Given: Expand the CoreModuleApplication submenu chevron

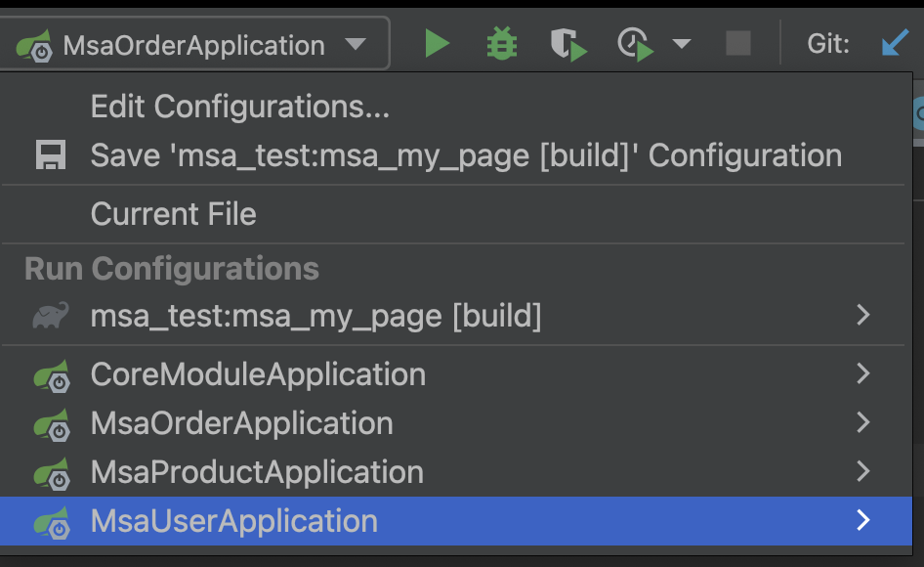Looking at the screenshot, I should click(863, 373).
